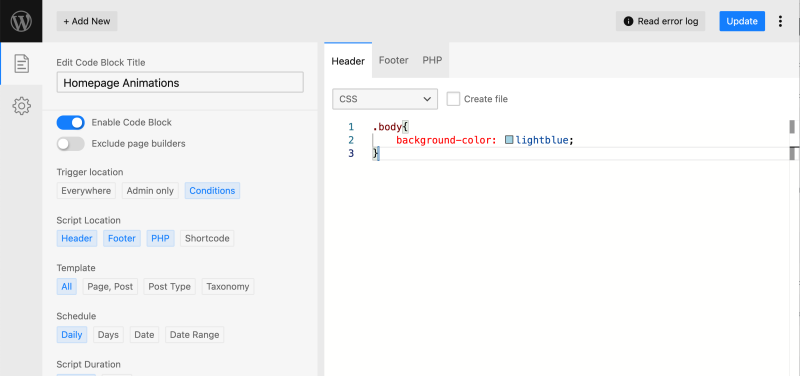Choose the Date Range schedule option
Screen dimensions: 800x376
(x=194, y=335)
